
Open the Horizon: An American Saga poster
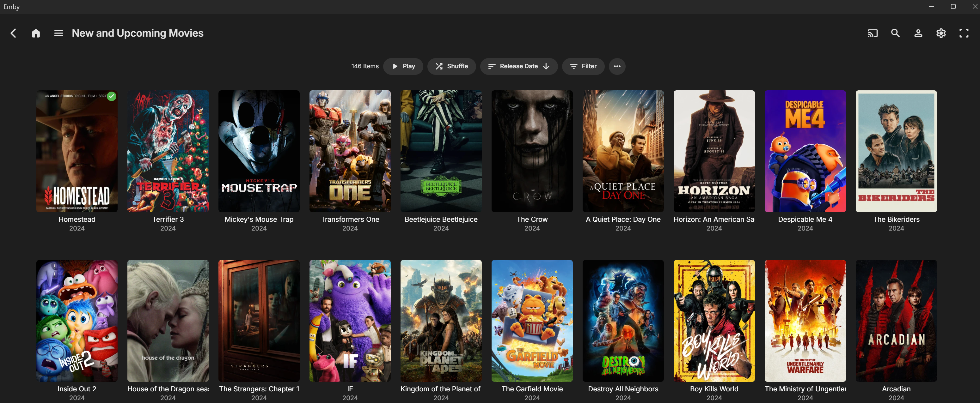714,151
